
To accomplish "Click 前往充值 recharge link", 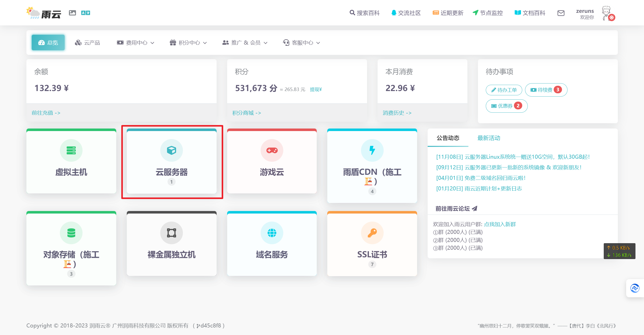I will click(46, 113).
